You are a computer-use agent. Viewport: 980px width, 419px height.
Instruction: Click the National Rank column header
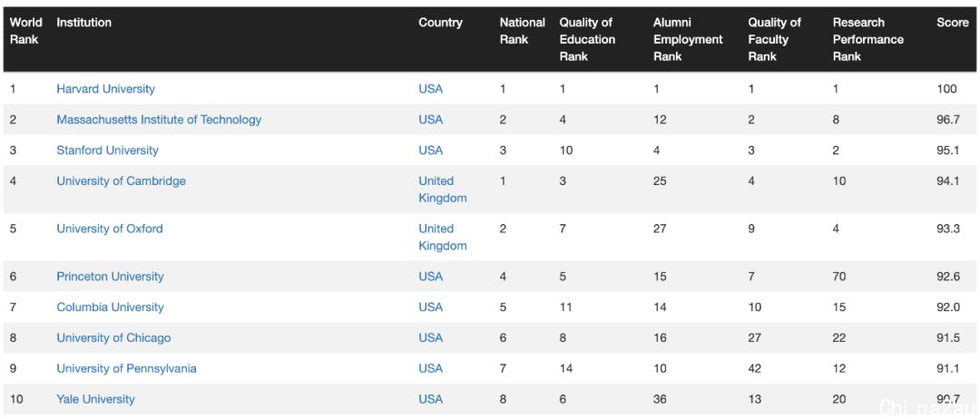pyautogui.click(x=522, y=31)
